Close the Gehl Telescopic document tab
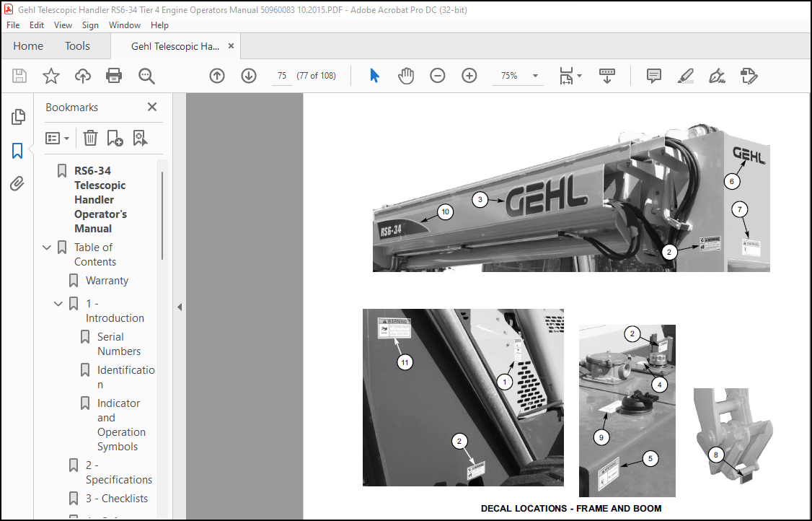This screenshot has width=812, height=521. pos(231,45)
